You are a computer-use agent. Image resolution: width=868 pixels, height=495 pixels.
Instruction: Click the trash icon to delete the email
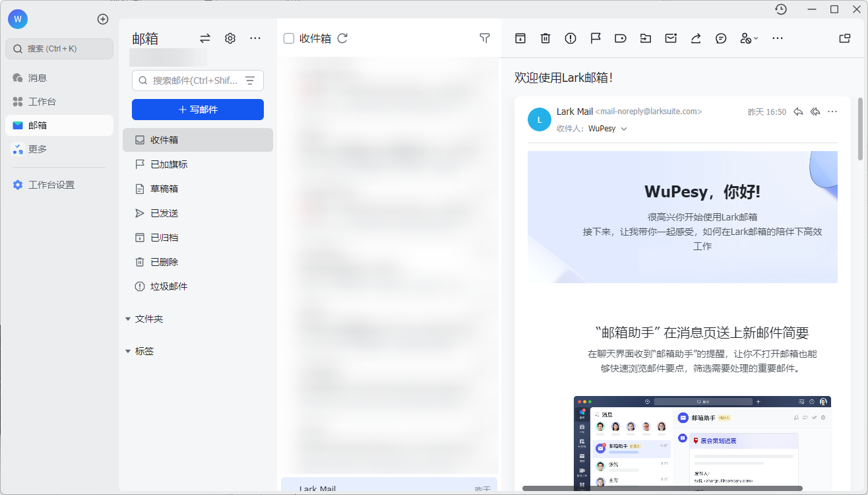pos(545,38)
